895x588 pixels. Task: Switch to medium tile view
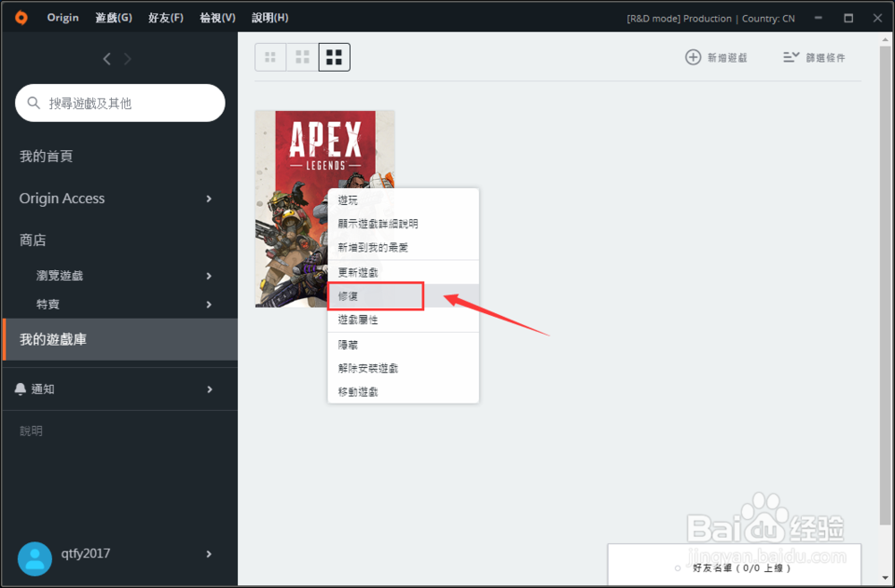[x=303, y=57]
